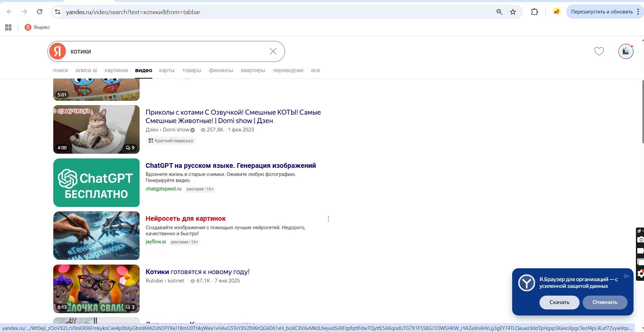
Task: Open the Нейросеть для картинок ad thumbnail
Action: click(x=96, y=236)
